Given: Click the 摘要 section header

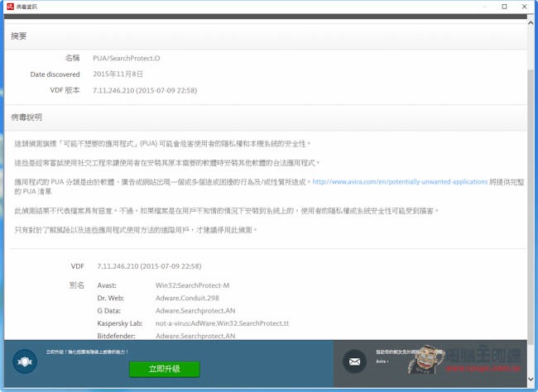Looking at the screenshot, I should click(x=18, y=36).
